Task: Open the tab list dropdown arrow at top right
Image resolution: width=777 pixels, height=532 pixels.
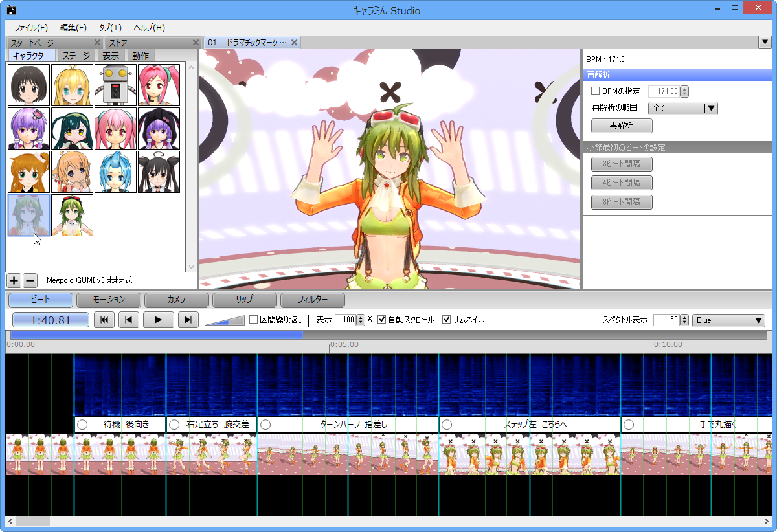Action: pos(764,42)
